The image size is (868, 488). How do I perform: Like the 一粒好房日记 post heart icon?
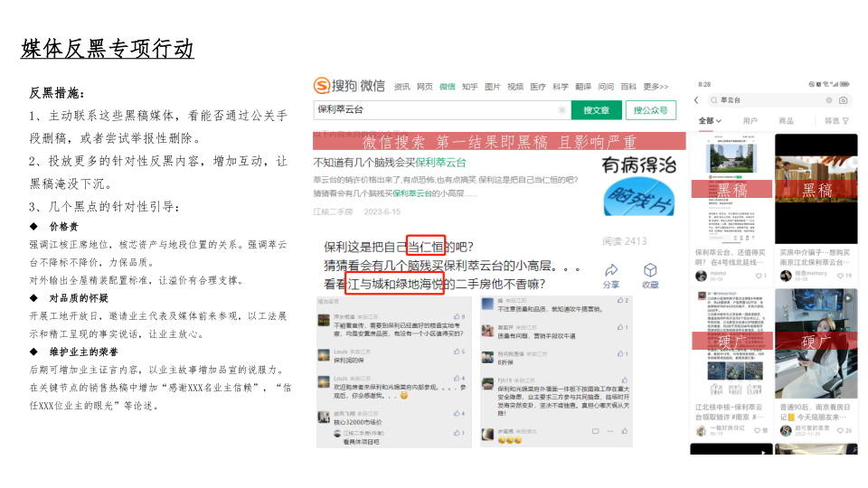pos(758,430)
